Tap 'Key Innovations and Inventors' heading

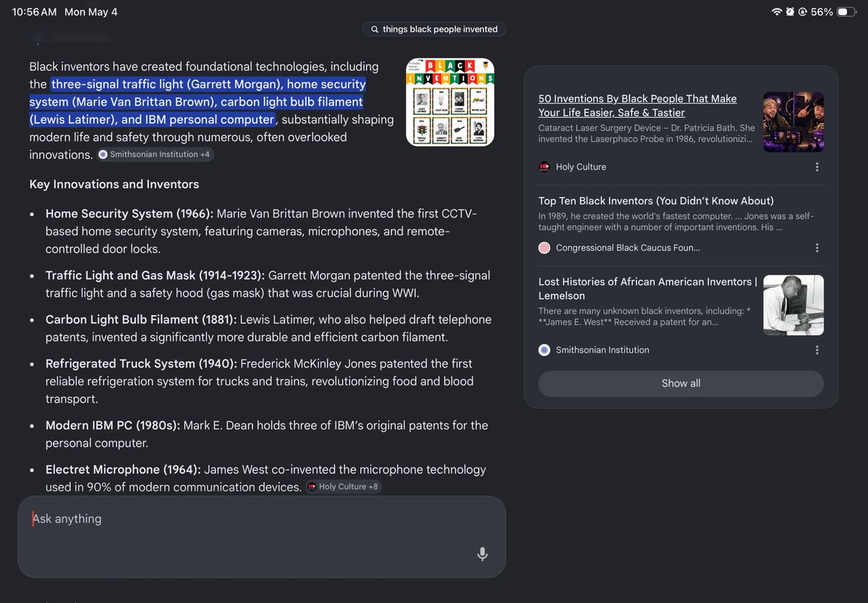pos(114,184)
